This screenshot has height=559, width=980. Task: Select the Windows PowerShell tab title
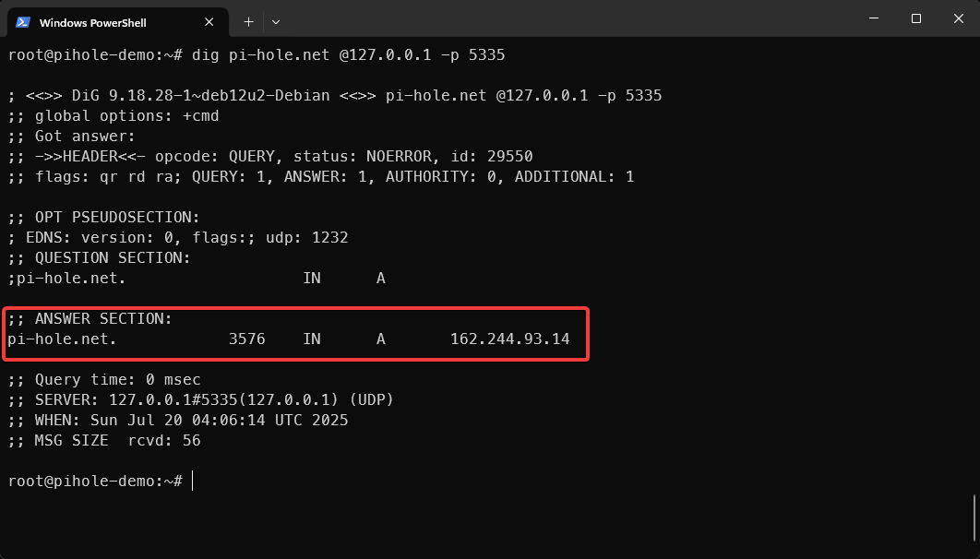[x=92, y=22]
